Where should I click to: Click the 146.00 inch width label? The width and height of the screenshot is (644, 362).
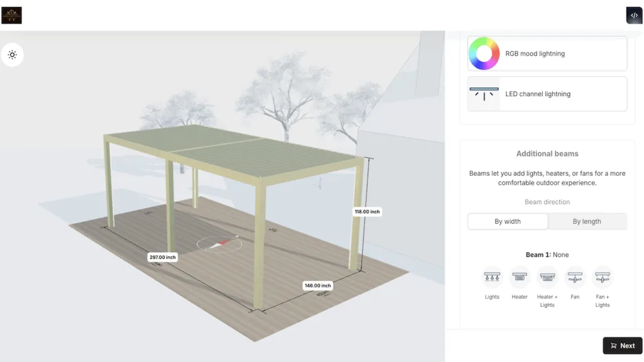(318, 285)
